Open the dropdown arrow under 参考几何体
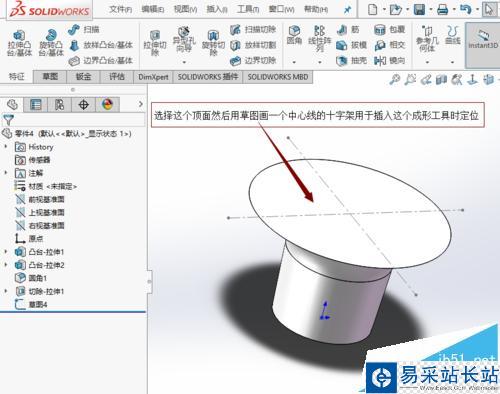The width and height of the screenshot is (500, 394). pos(427,62)
